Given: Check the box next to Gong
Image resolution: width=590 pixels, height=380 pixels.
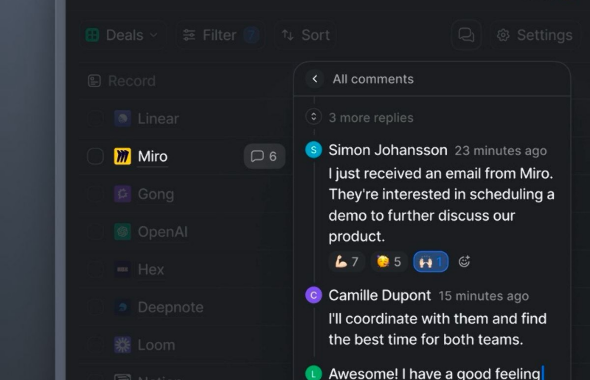Looking at the screenshot, I should (x=95, y=194).
